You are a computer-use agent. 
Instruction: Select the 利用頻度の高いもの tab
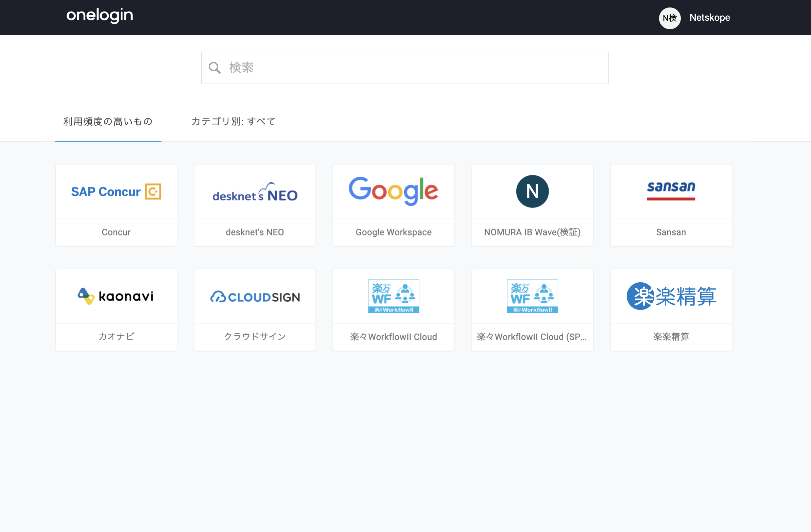pyautogui.click(x=108, y=122)
